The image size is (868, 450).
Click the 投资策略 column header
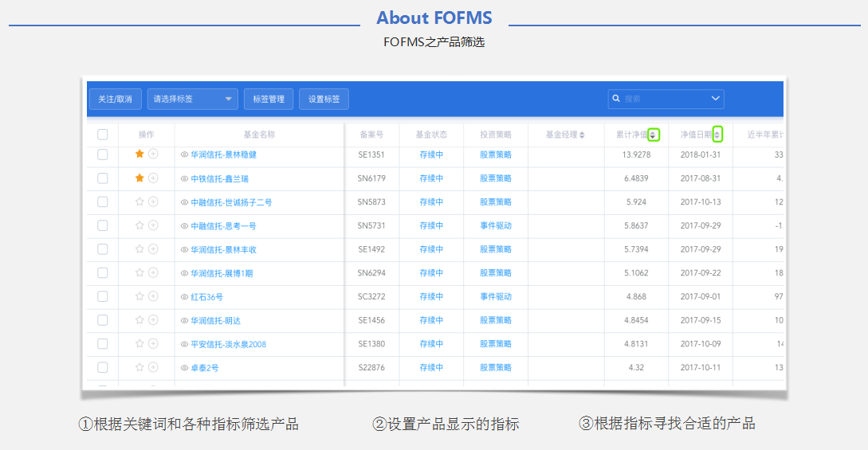point(496,135)
